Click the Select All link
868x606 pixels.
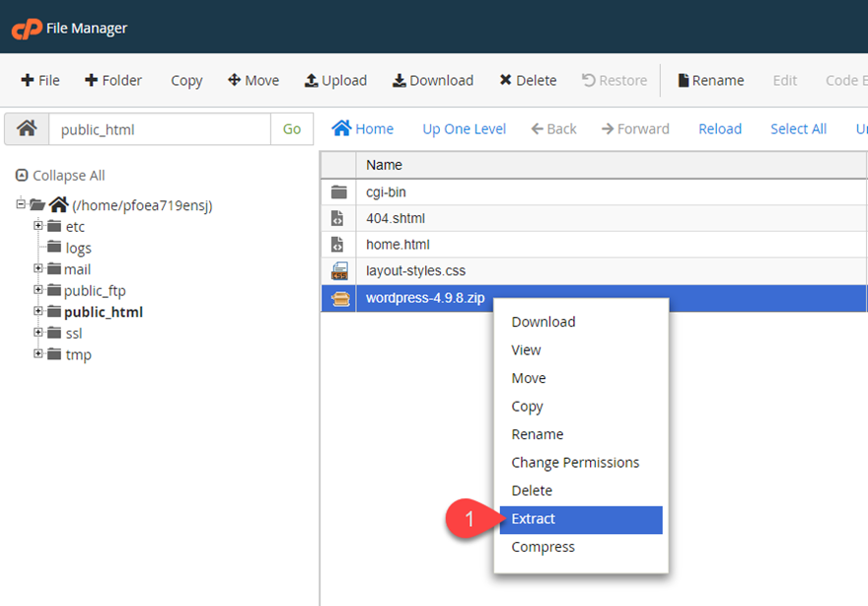[798, 128]
